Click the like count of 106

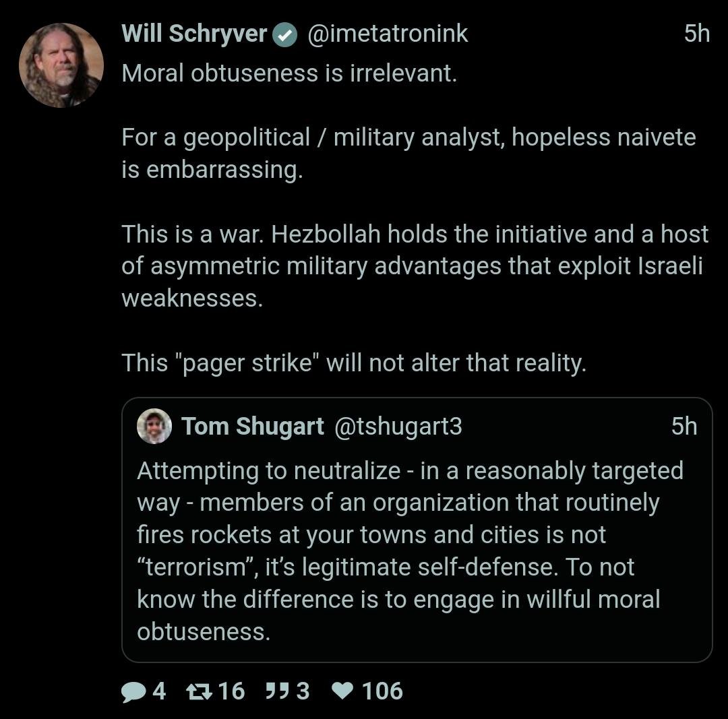pos(382,691)
